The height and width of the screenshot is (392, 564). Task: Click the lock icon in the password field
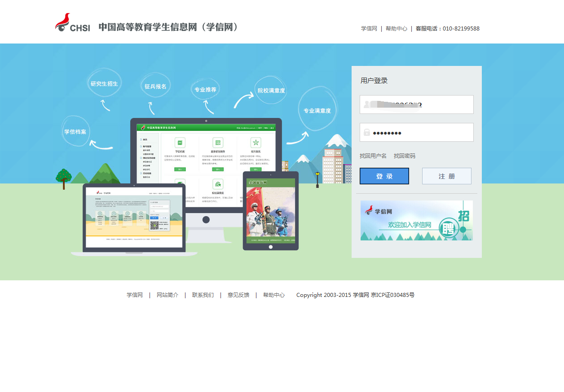coord(367,132)
